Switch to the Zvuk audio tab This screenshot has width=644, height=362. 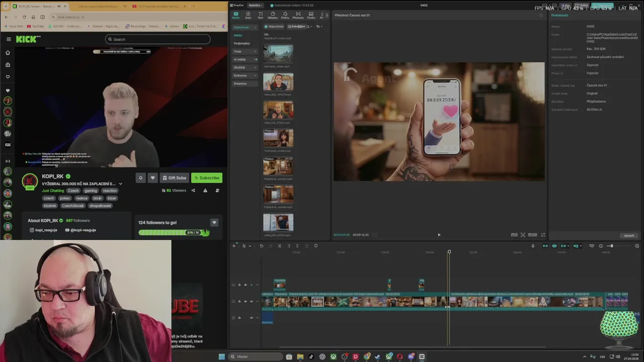248,15
